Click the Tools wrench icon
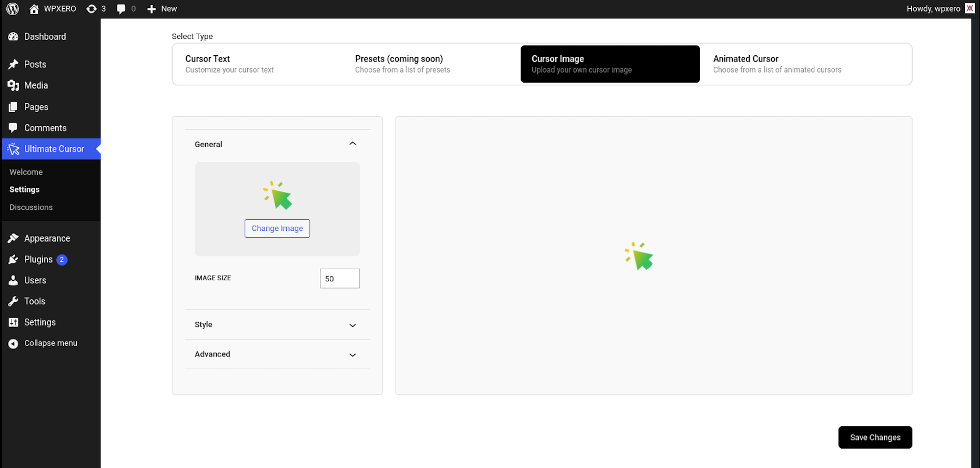Viewport: 980px width, 468px height. pos(14,302)
